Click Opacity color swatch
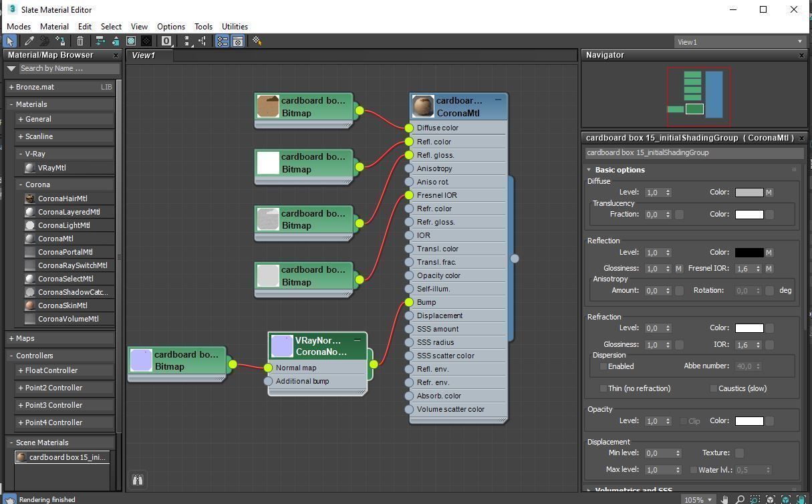 coord(749,421)
